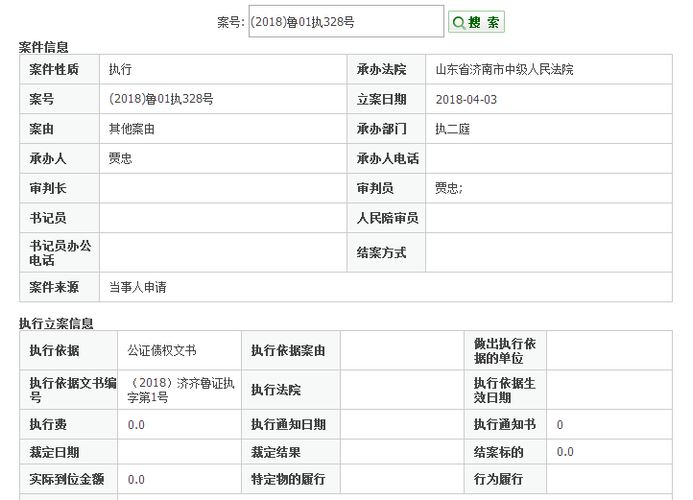Viewport: 693px width, 500px height.
Task: Click table case number (2018)鲁01执328号
Action: click(x=161, y=99)
